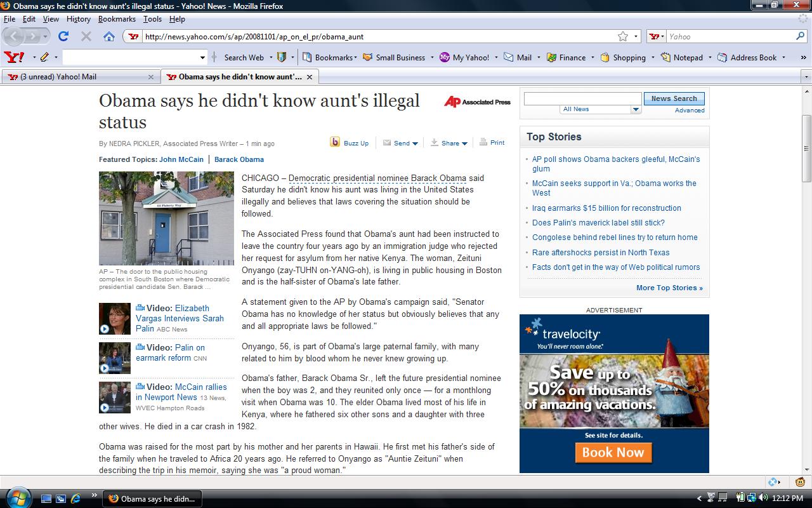Open the Palin interview video thumbnail
812x508 pixels.
(115, 318)
